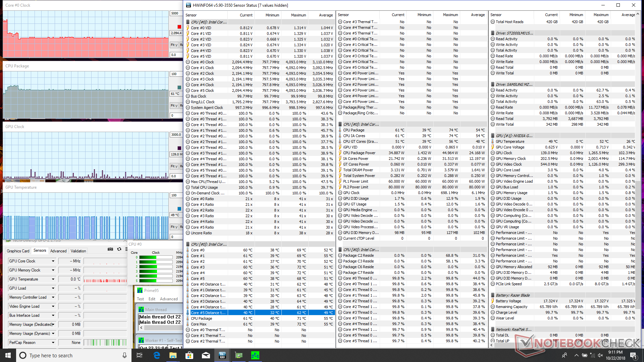Click the red color swatch in Core #0 Clock graph
This screenshot has height=362, width=644.
pos(179,27)
